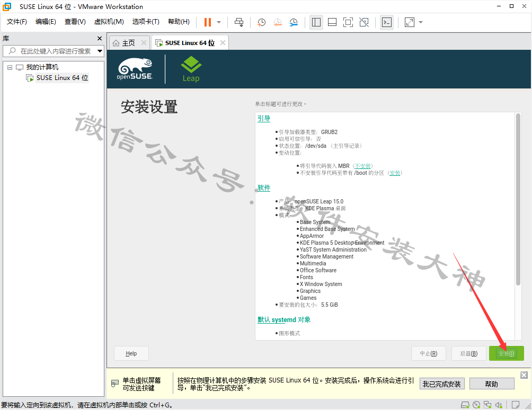Viewport: 532px width, 410px height.
Task: Click the 'KDE Plasma 5 Desktop Environment' entry
Action: click(342, 243)
